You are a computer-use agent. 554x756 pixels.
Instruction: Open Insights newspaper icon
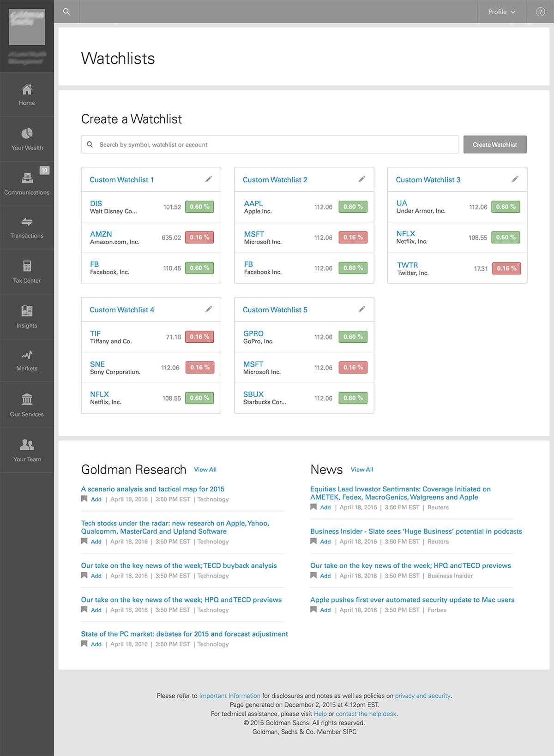[x=27, y=311]
